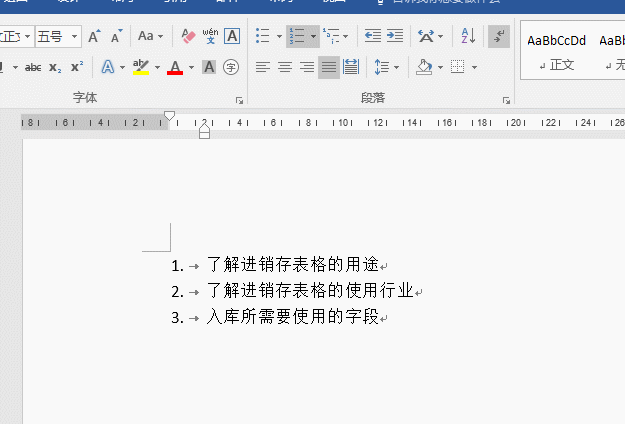Align text right

tap(307, 67)
